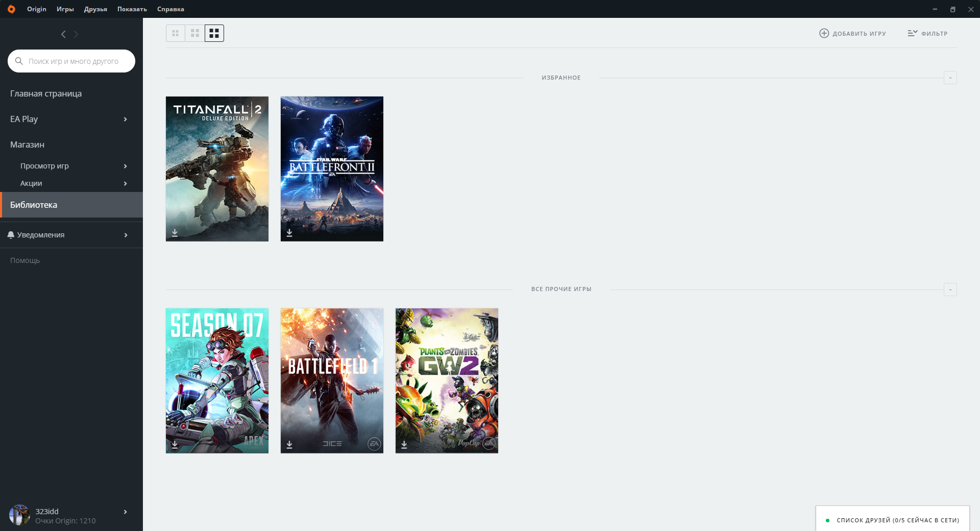This screenshot has height=531, width=980.
Task: Select the Библиотека sidebar item
Action: [71, 205]
